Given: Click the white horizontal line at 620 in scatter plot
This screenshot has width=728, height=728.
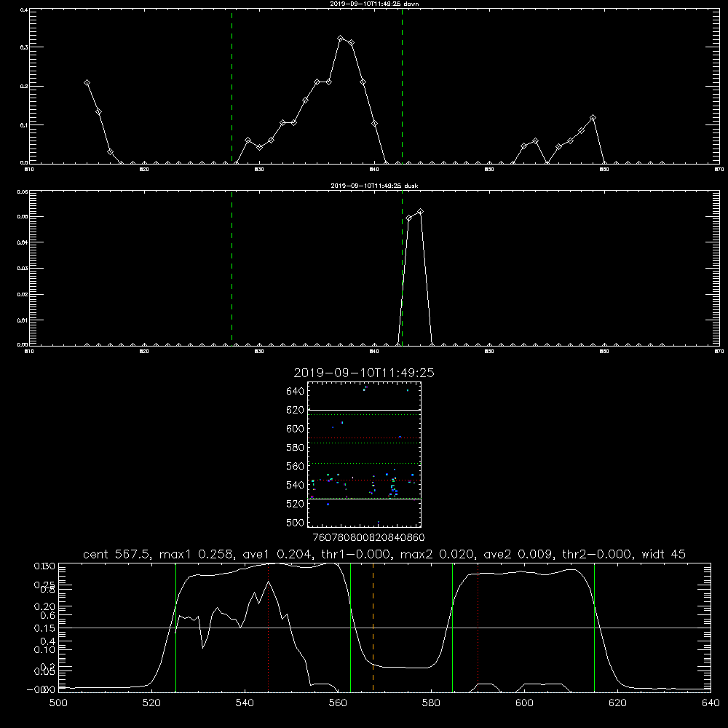Looking at the screenshot, I should pyautogui.click(x=364, y=411).
